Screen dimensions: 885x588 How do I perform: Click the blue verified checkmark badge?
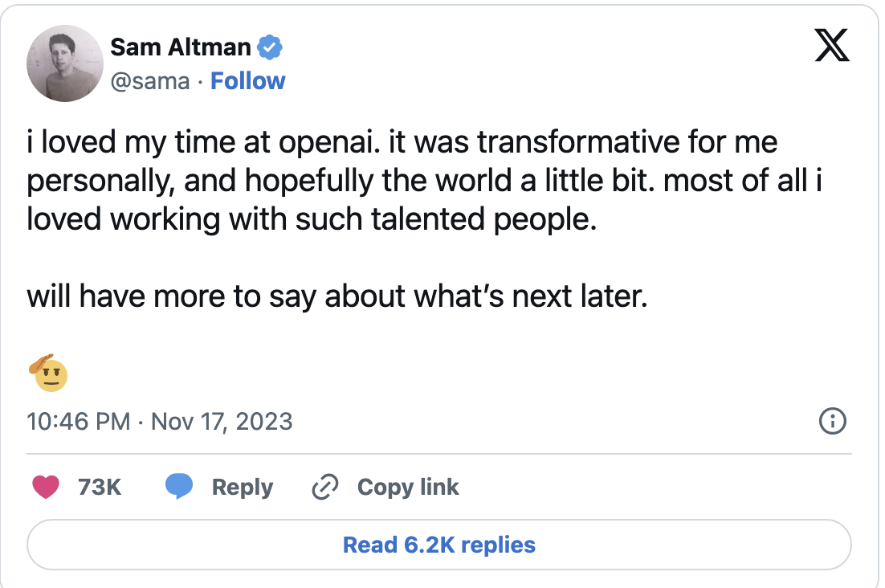[x=270, y=47]
